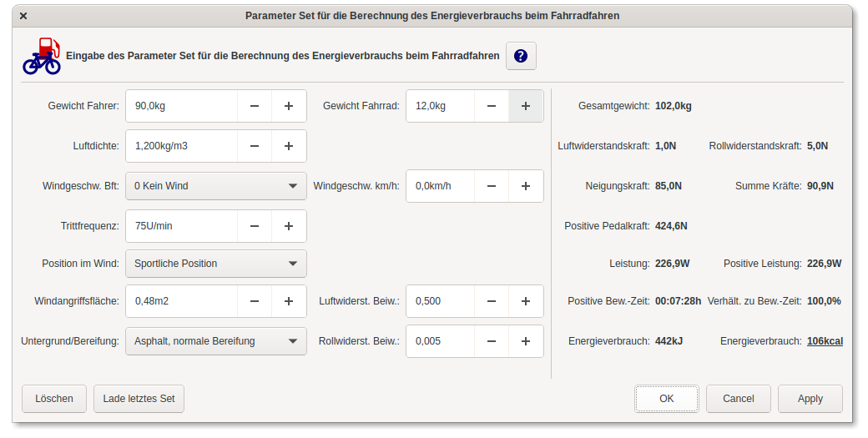
Task: Open the Windgeschw. Bft dropdown
Action: (x=215, y=186)
